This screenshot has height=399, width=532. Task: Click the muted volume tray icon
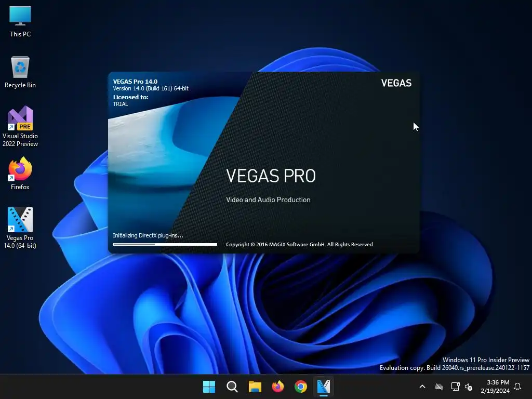click(x=469, y=387)
